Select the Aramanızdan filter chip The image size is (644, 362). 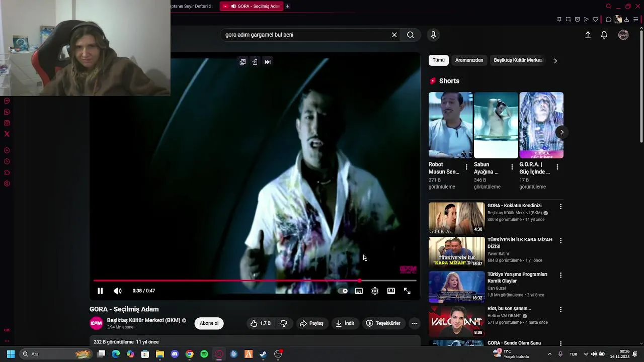tap(469, 60)
